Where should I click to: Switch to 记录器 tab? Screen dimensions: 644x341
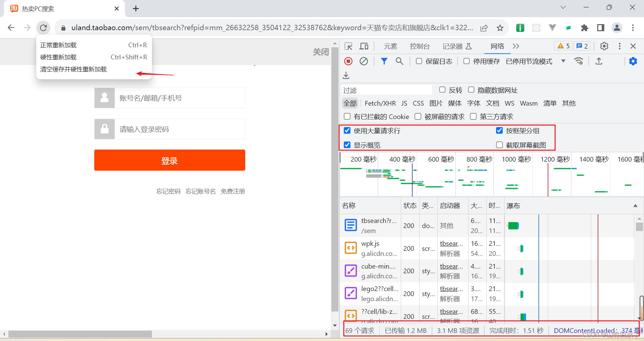click(x=457, y=46)
